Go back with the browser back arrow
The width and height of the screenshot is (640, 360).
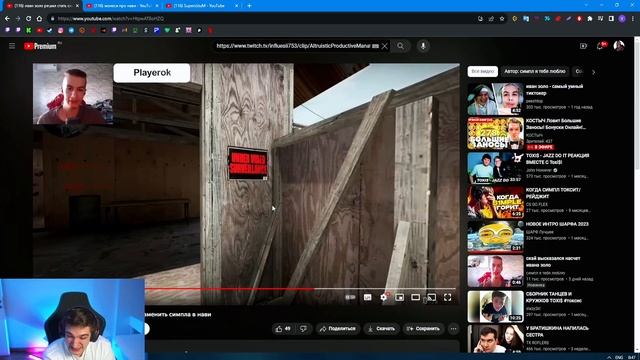tap(7, 18)
